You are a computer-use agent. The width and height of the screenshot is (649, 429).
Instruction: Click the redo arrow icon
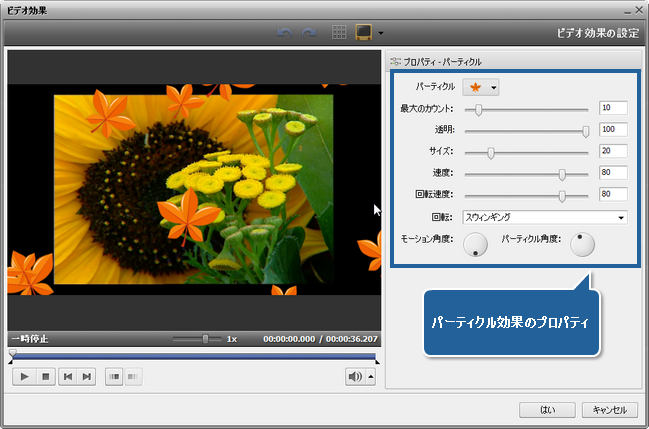(310, 32)
